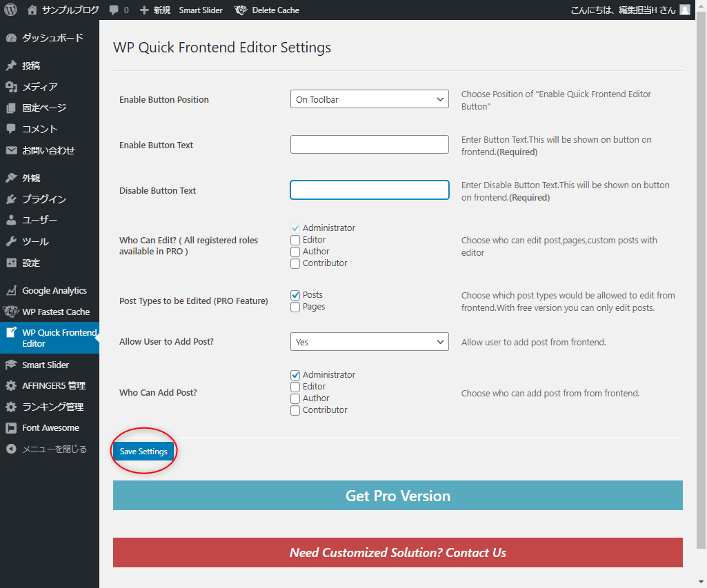Click the サンプルブログ site name text

[x=70, y=10]
